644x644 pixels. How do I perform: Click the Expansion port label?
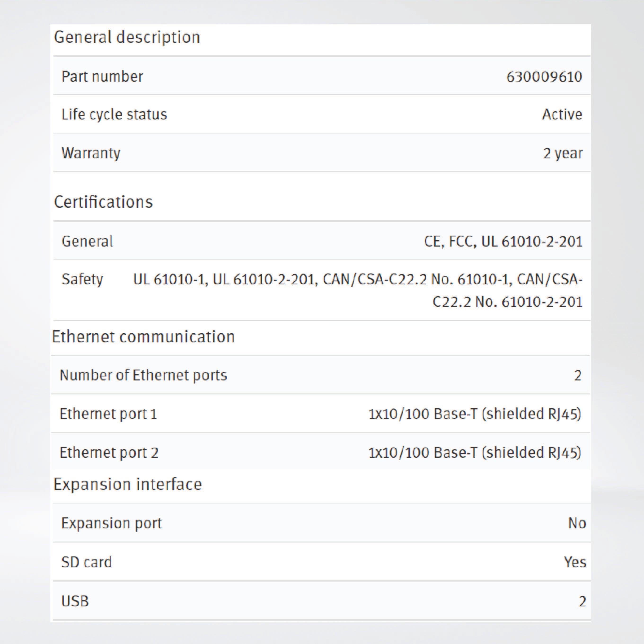point(111,523)
